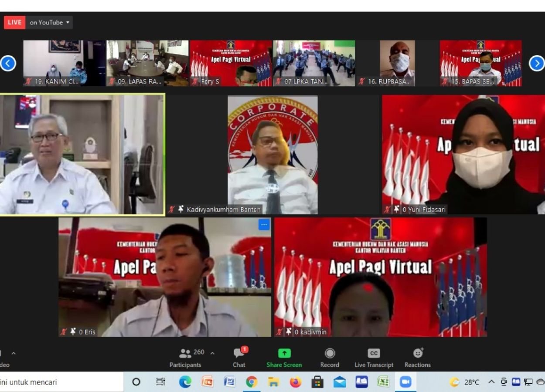Open the 'on YouTube' live dropdown
Image resolution: width=545 pixels, height=392 pixels.
tap(50, 23)
